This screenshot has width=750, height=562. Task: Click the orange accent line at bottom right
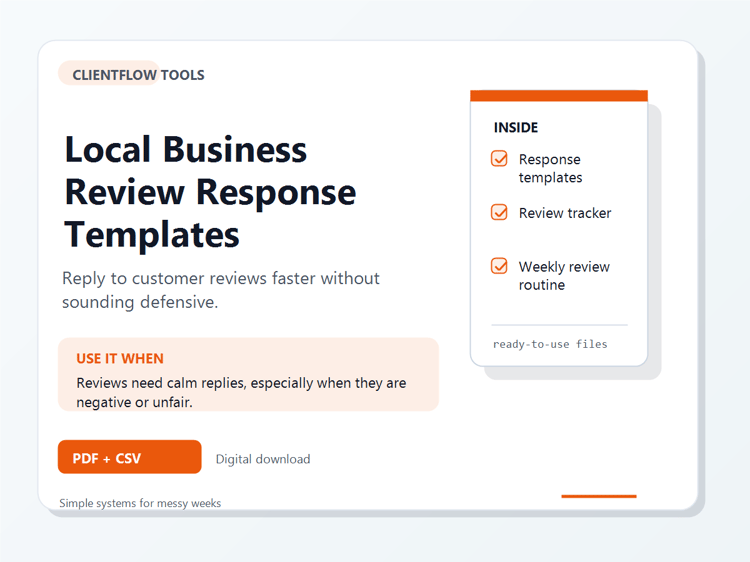[599, 496]
